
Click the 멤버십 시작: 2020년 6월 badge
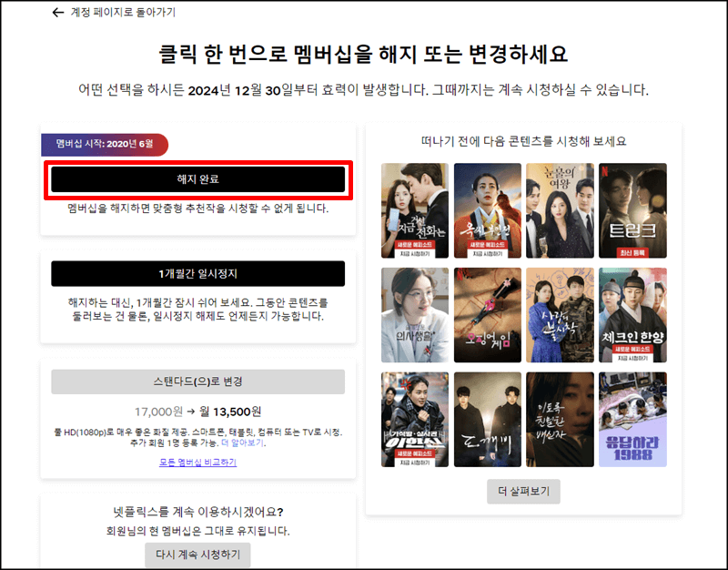(105, 144)
